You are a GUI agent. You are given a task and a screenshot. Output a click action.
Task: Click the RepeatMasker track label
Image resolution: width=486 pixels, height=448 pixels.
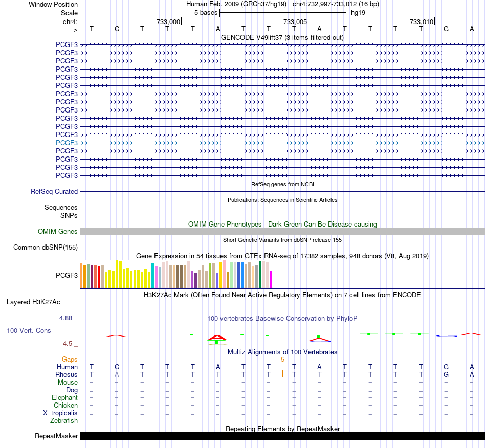click(56, 436)
